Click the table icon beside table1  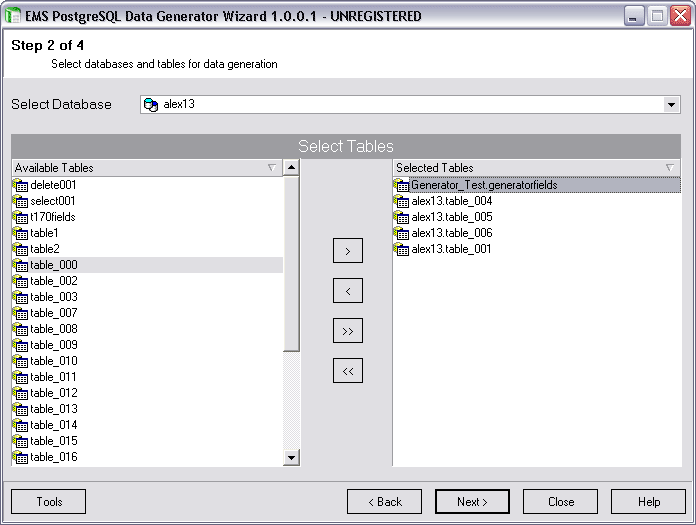point(20,233)
